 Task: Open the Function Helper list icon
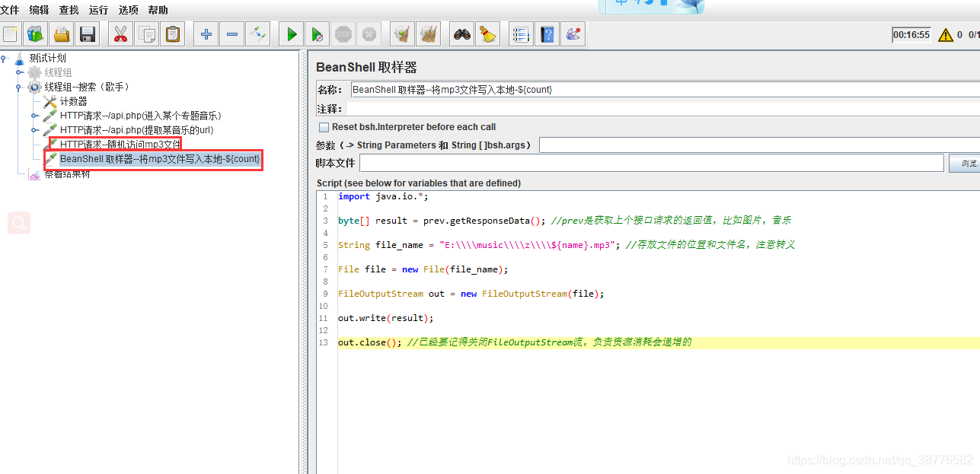521,33
